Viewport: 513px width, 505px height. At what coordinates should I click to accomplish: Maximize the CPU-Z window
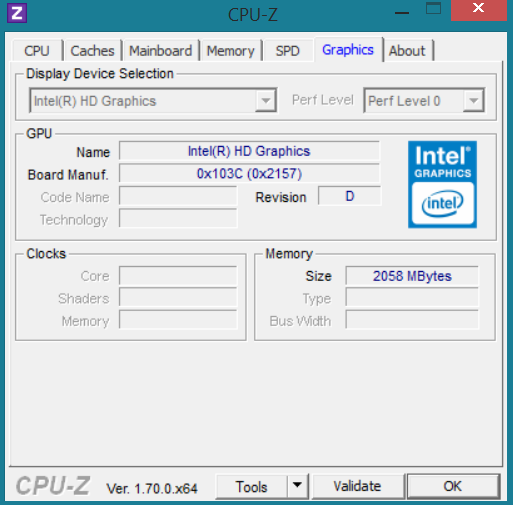(433, 9)
